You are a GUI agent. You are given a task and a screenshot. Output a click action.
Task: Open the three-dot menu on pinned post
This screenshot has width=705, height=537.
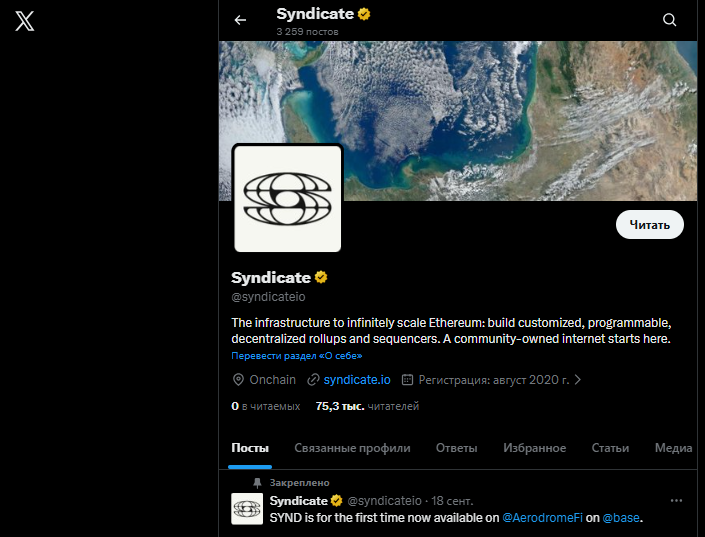676,501
